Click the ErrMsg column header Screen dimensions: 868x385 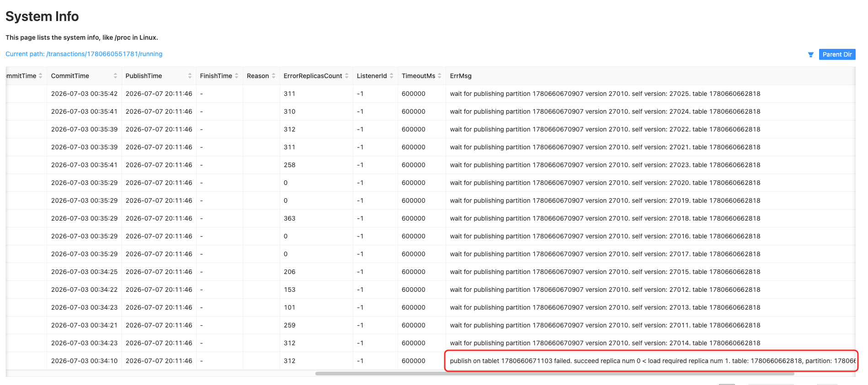click(460, 76)
